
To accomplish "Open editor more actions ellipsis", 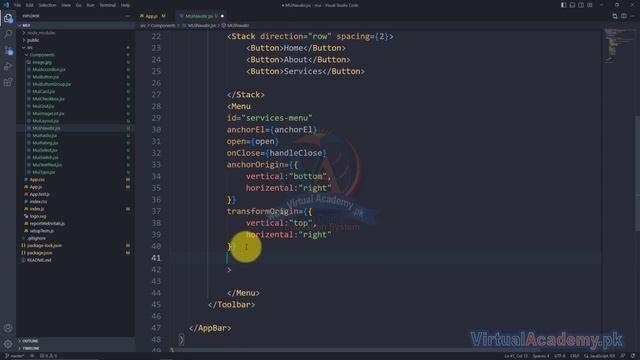I will pyautogui.click(x=633, y=16).
